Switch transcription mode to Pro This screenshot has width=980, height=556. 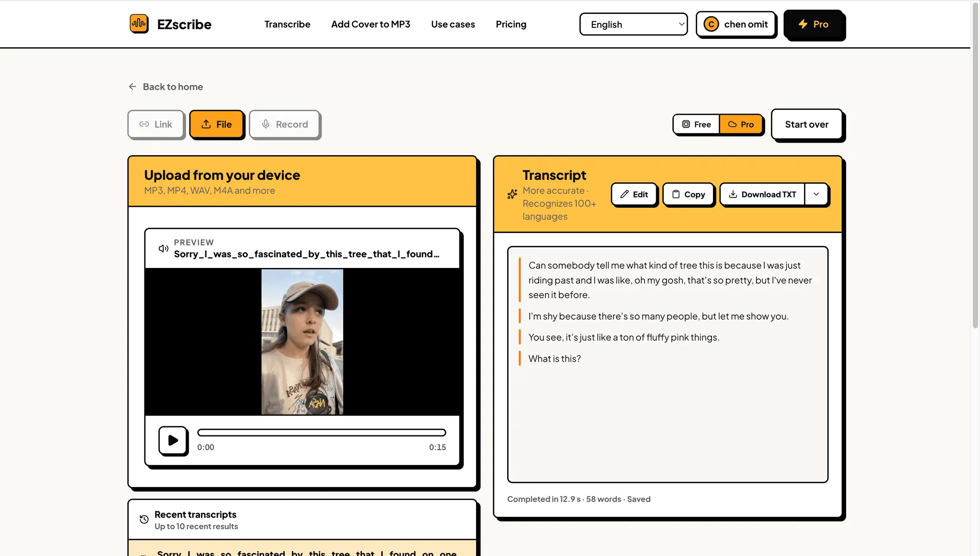(x=741, y=124)
